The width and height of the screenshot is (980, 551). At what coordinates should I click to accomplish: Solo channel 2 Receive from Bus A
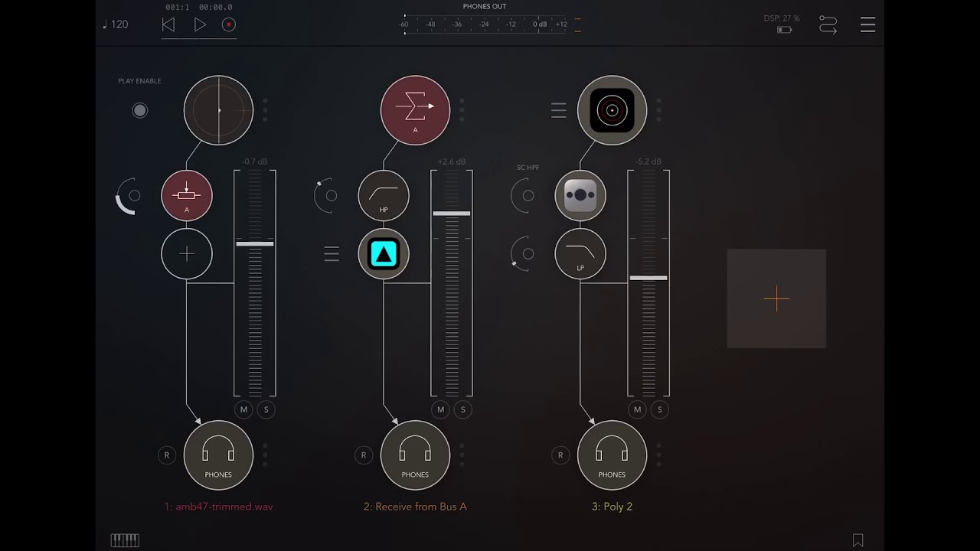coord(463,409)
